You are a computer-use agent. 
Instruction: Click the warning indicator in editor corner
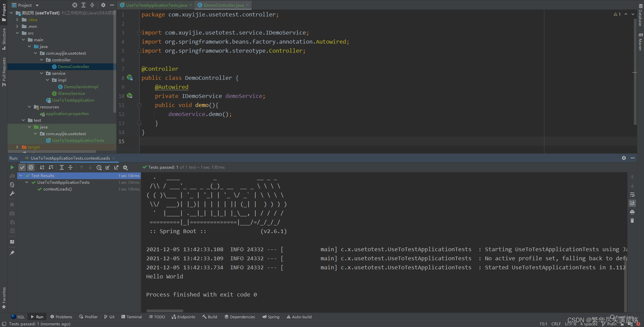pyautogui.click(x=617, y=14)
